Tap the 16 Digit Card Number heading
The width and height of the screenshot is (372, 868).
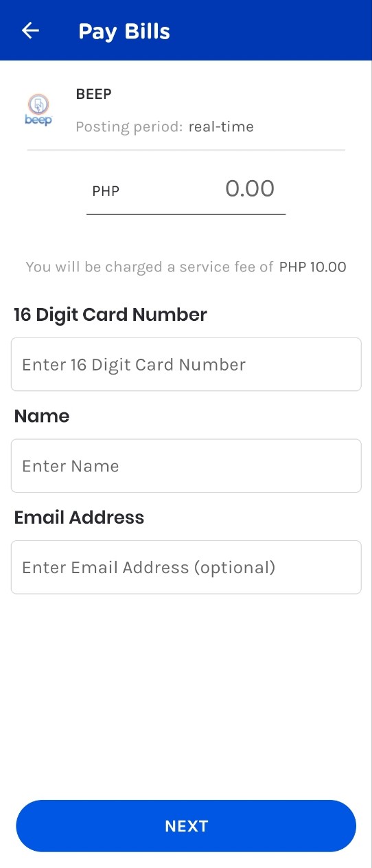click(111, 315)
